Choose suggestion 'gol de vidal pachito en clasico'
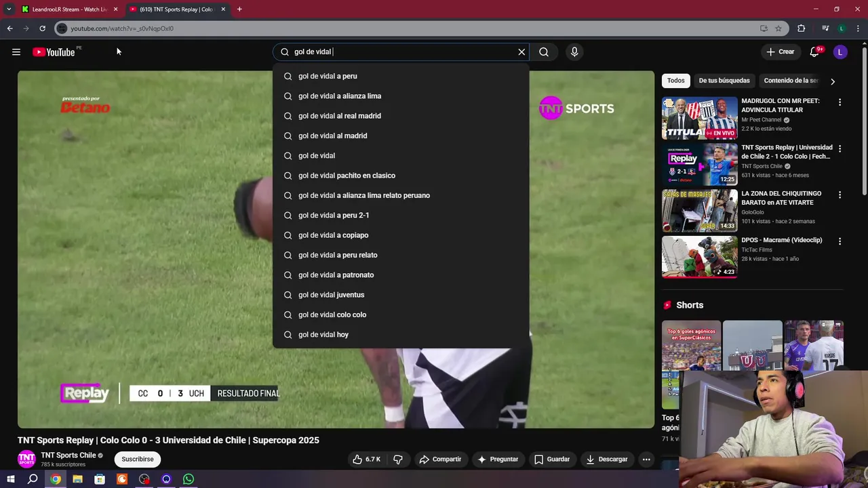This screenshot has width=868, height=488. pos(401,176)
